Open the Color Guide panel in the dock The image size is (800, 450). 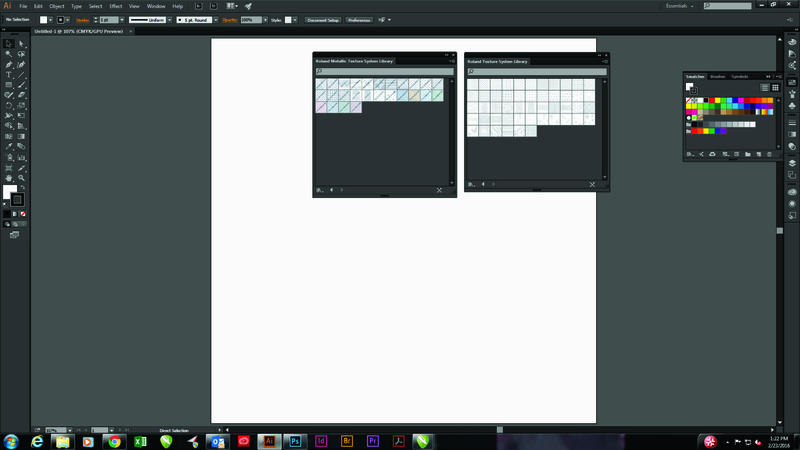tap(792, 54)
